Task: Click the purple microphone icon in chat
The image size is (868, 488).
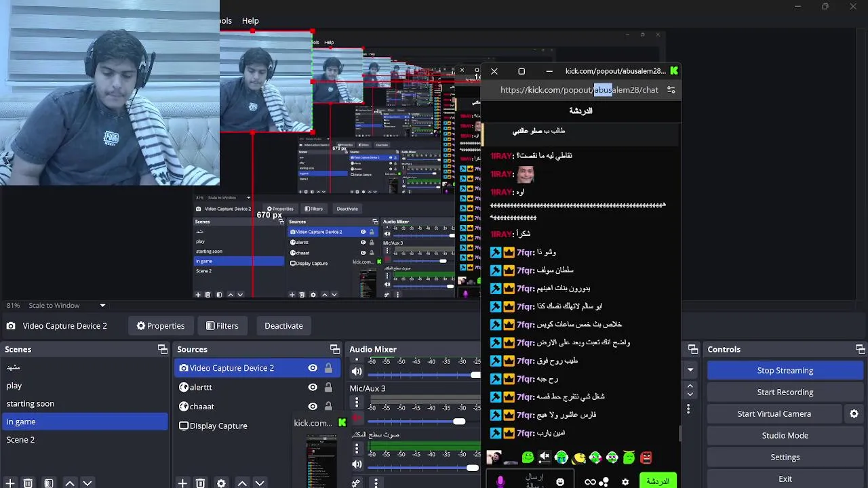Action: tap(500, 481)
